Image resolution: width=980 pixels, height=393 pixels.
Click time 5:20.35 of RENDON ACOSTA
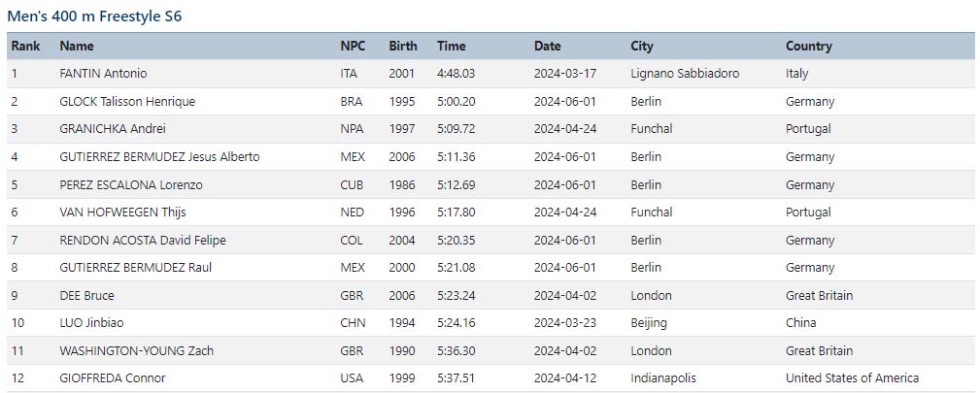coord(456,241)
